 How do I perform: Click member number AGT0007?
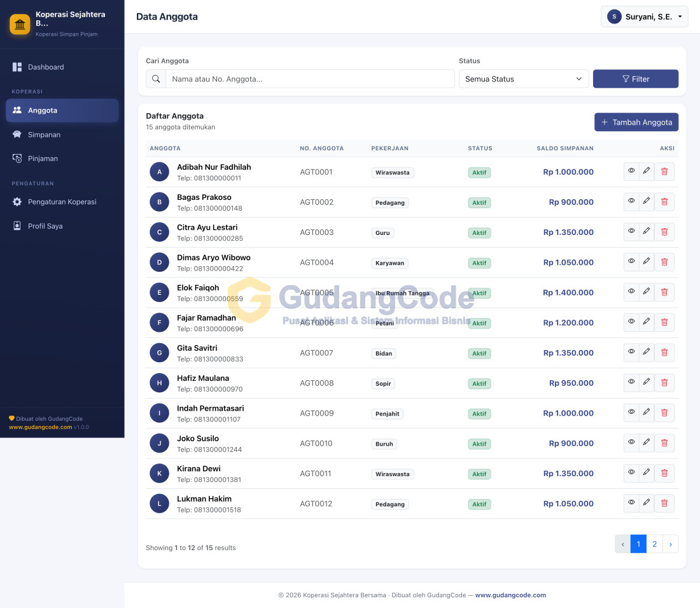coord(316,353)
